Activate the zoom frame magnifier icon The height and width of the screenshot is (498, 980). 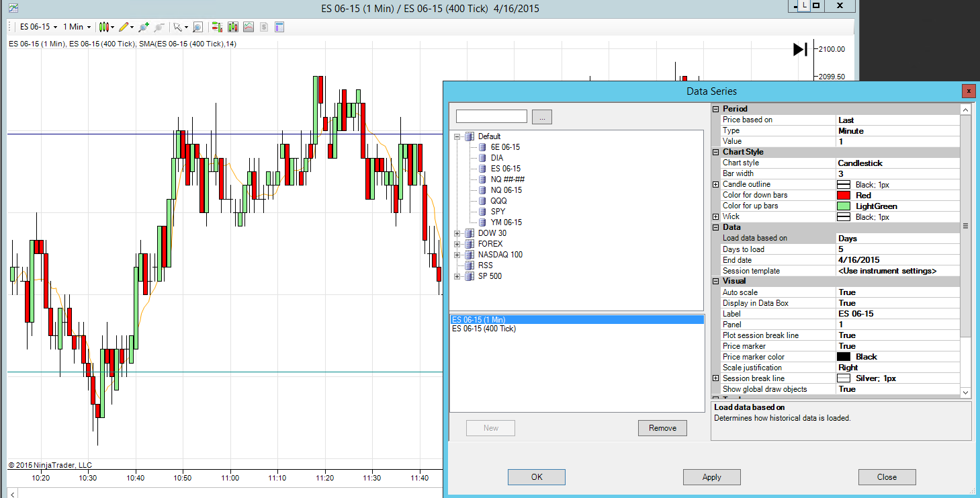[x=198, y=27]
